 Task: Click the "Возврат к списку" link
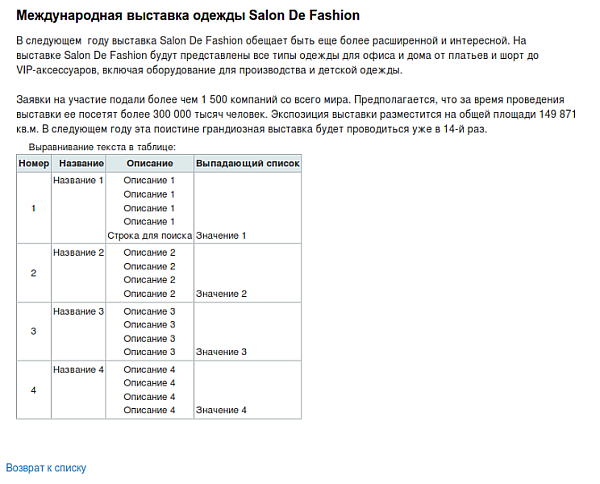[46, 467]
